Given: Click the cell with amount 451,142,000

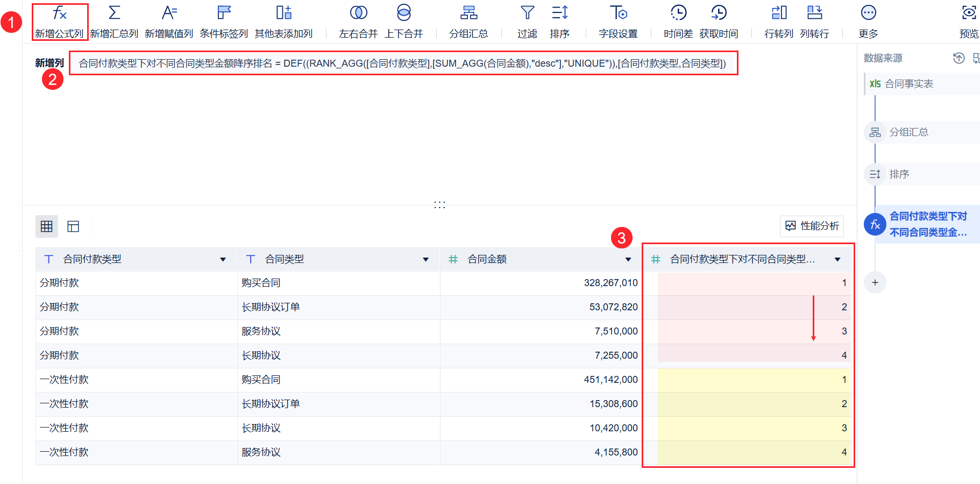Looking at the screenshot, I should (541, 380).
